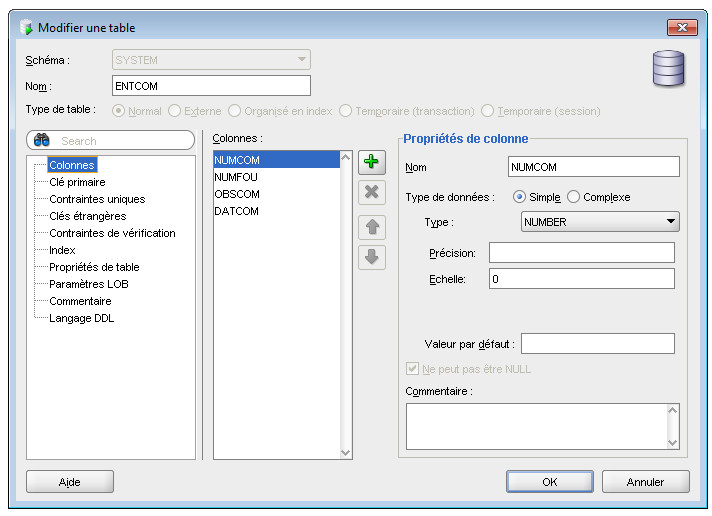Select Clé primaire in the tree
712x516 pixels.
pos(77,182)
